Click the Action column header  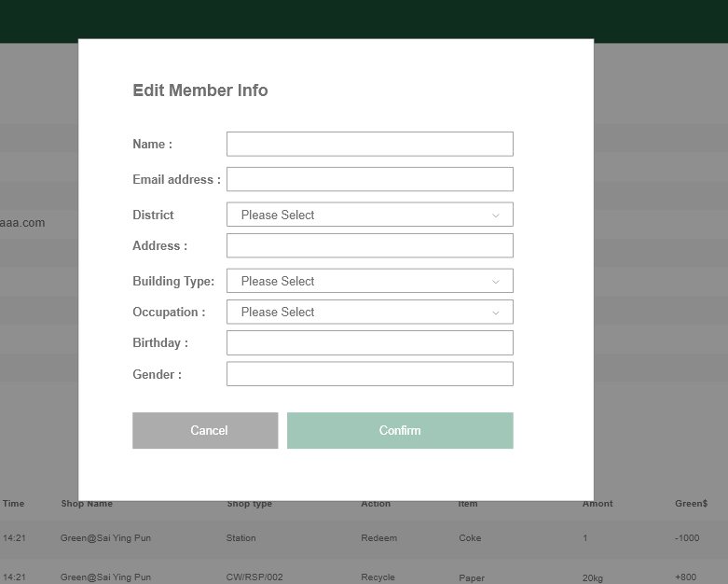pyautogui.click(x=376, y=504)
